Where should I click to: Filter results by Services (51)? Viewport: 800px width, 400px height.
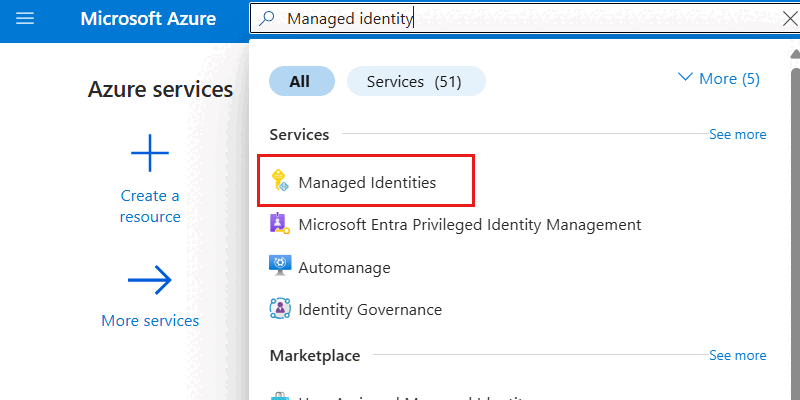click(x=415, y=81)
